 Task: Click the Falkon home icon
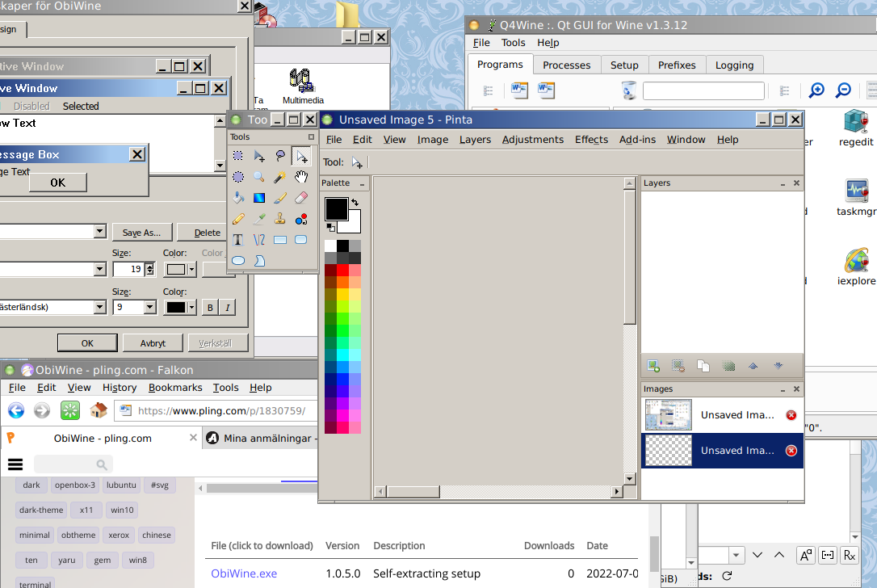tap(99, 410)
